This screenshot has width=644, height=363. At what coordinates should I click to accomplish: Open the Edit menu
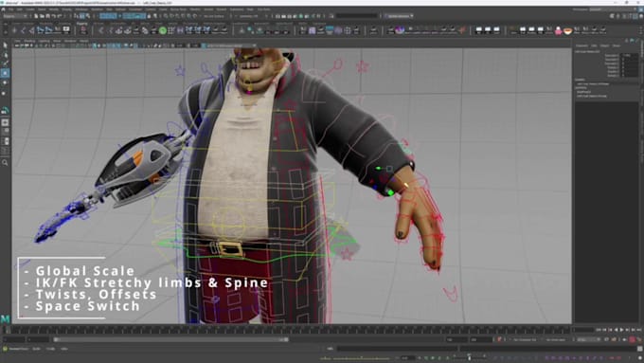click(19, 9)
